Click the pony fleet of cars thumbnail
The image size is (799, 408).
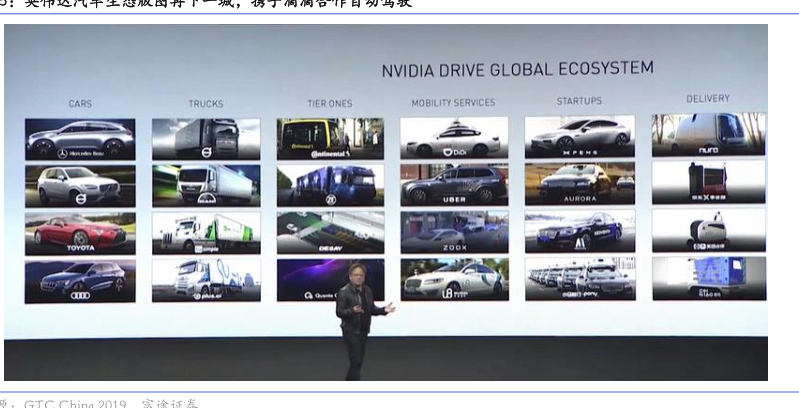580,278
